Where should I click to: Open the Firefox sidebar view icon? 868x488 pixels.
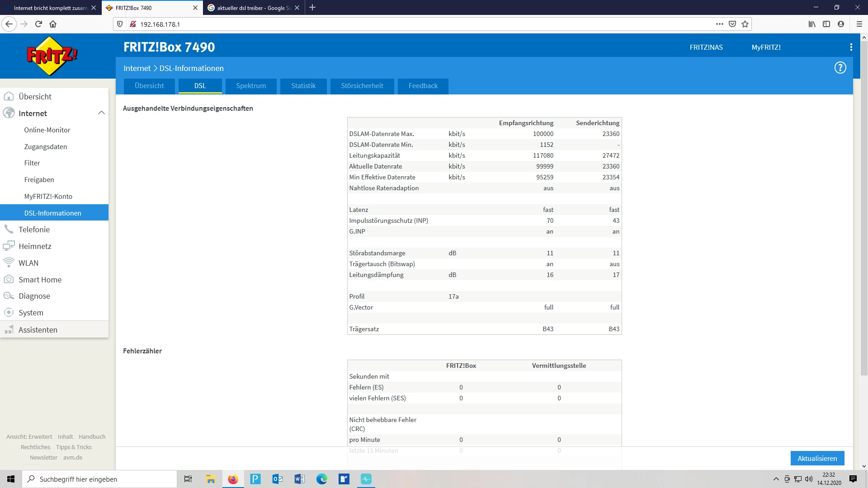826,24
